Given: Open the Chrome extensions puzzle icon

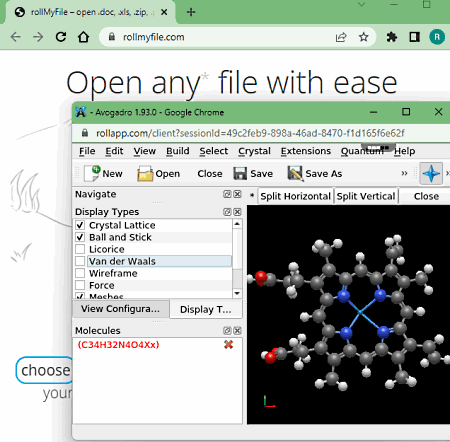Looking at the screenshot, I should pyautogui.click(x=392, y=37).
